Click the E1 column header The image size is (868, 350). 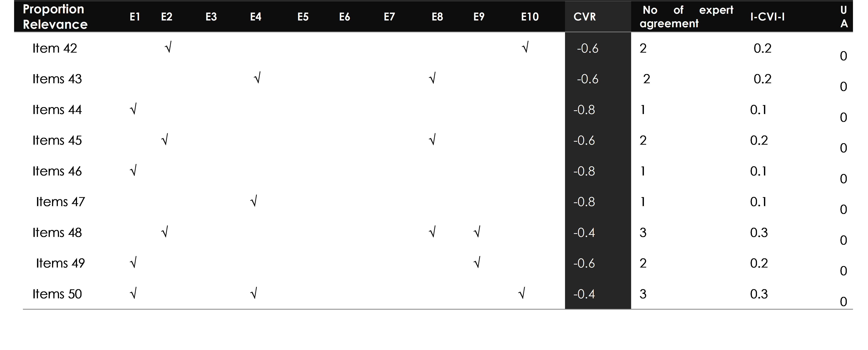[135, 17]
